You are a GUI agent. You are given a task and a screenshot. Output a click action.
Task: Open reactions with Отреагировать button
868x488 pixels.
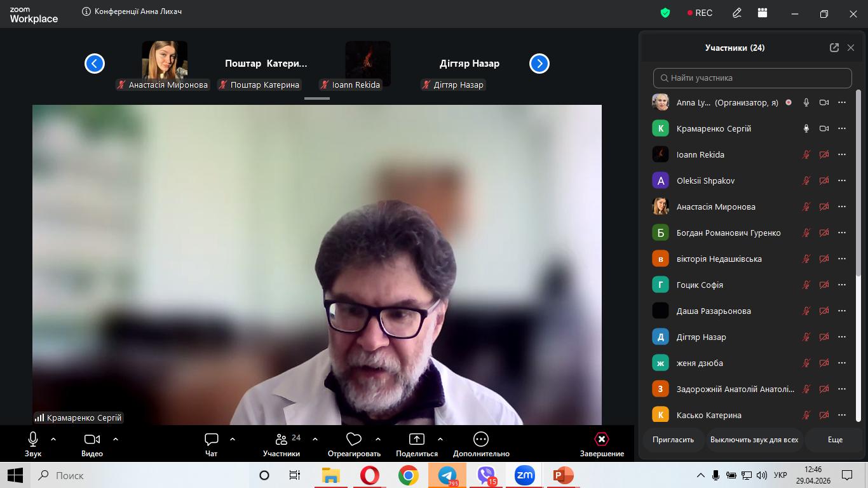pyautogui.click(x=354, y=444)
